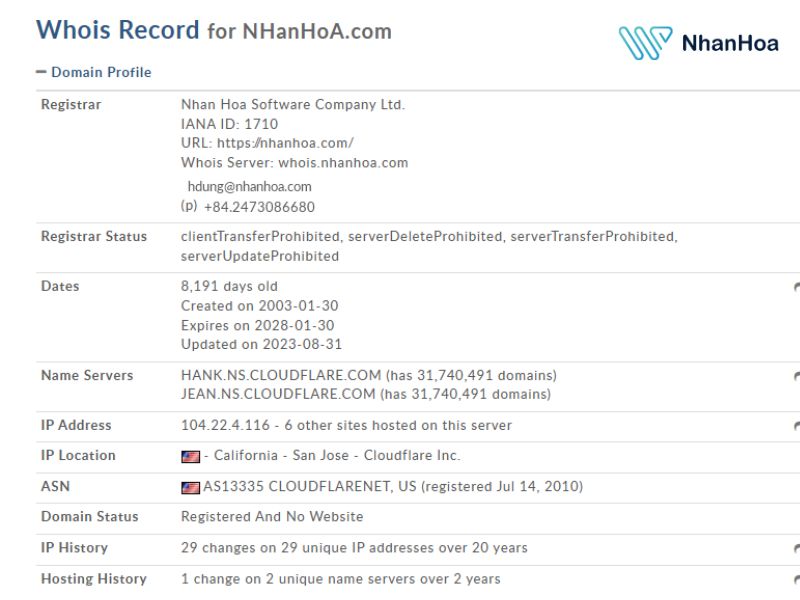The width and height of the screenshot is (800, 600).
Task: Select 'Expires on 2028-01-30' date
Action: click(x=258, y=325)
